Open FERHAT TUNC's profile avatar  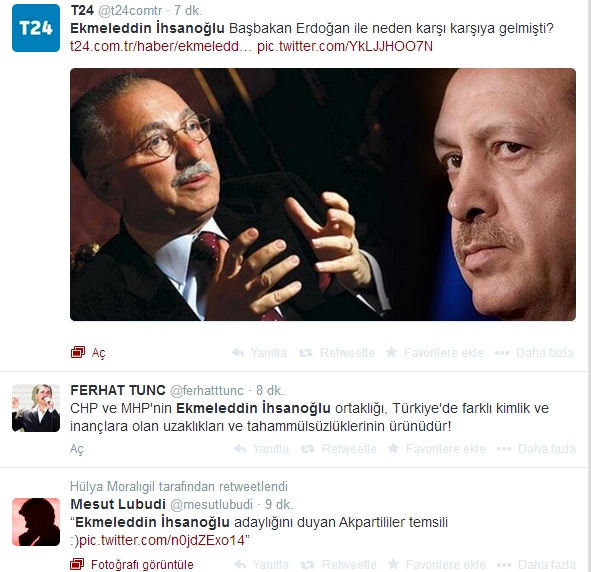pos(36,408)
